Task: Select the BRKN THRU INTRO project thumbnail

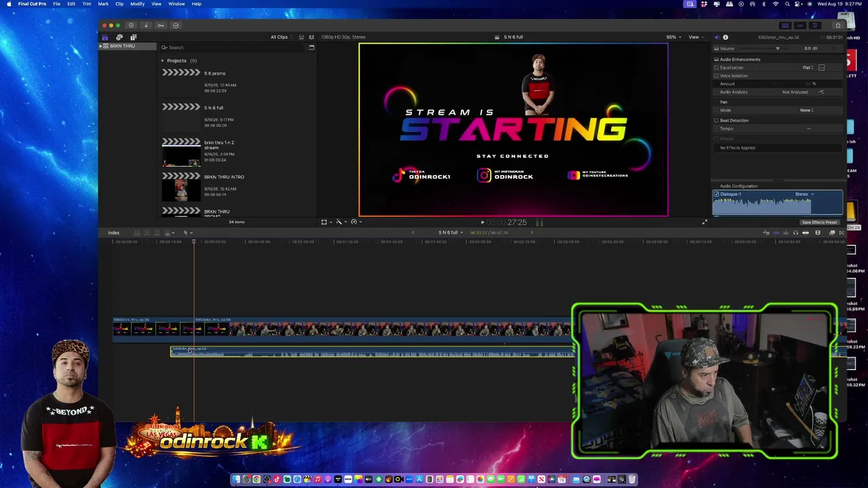Action: pos(181,188)
